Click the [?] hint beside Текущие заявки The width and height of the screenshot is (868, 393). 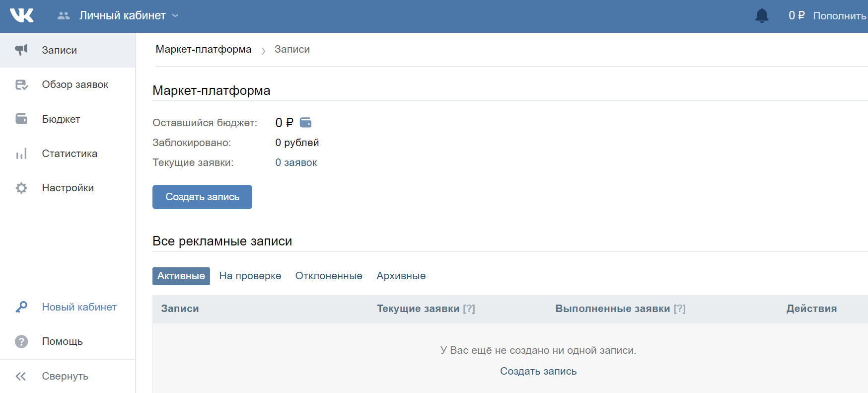(469, 309)
